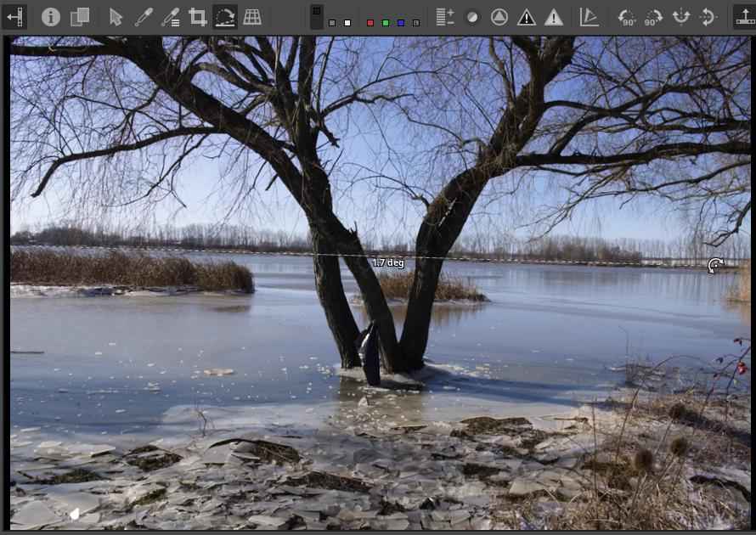The image size is (756, 535).
Task: Choose the perspective correction tool
Action: 252,17
